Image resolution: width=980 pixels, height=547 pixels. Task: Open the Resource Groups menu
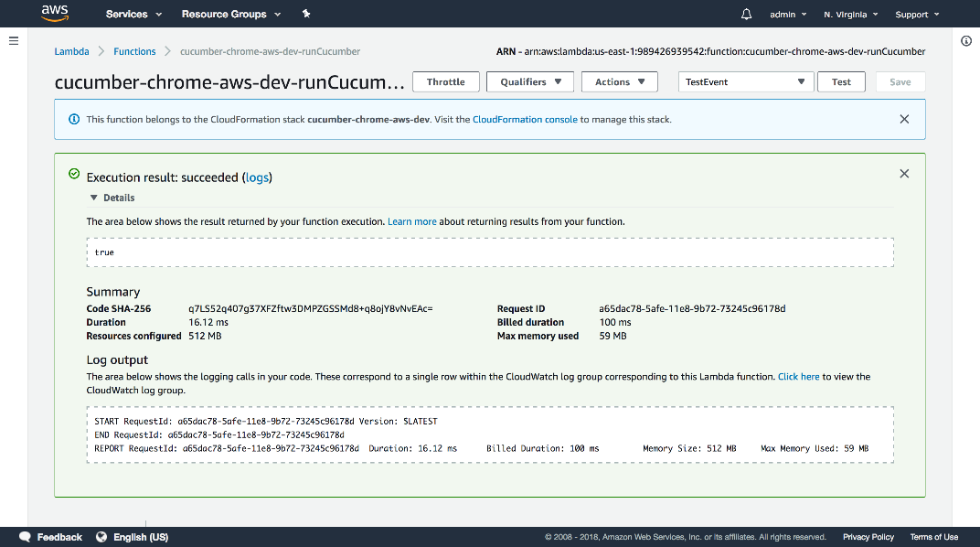[231, 15]
